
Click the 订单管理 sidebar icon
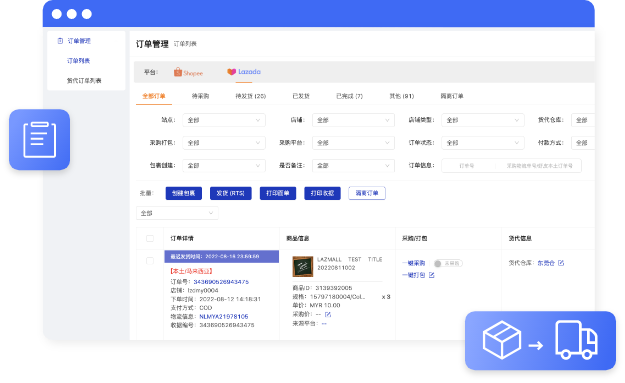[x=60, y=41]
